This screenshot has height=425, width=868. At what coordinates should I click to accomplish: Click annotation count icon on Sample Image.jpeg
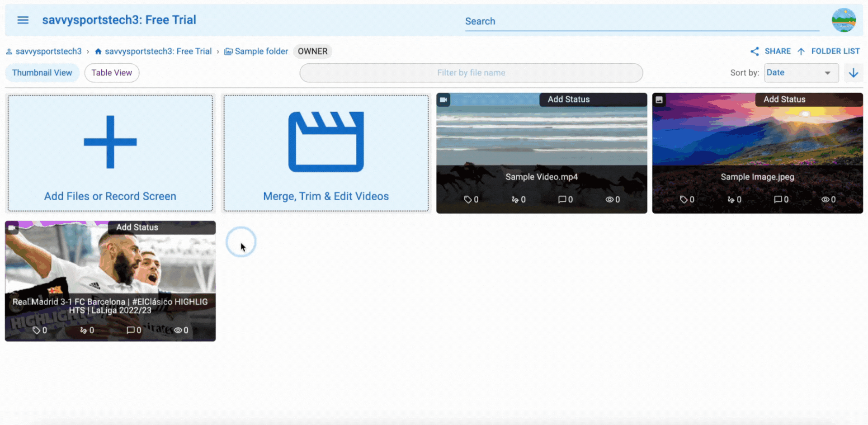coord(731,199)
